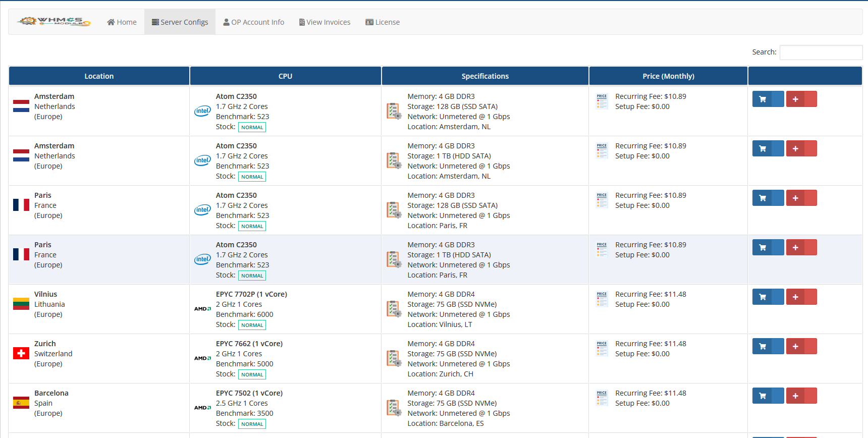The image size is (868, 438).
Task: Open OP Account Info page
Action: pyautogui.click(x=253, y=22)
